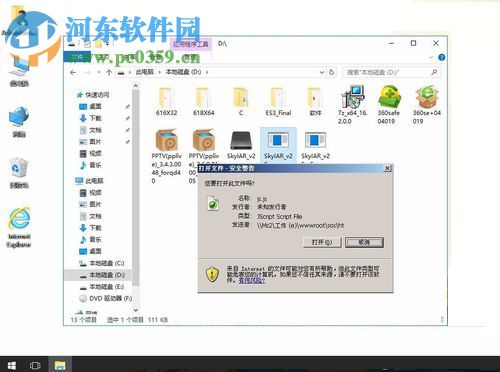The image size is (500, 372).
Task: Select the 应用程序工具 contextual tab
Action: coord(191,44)
